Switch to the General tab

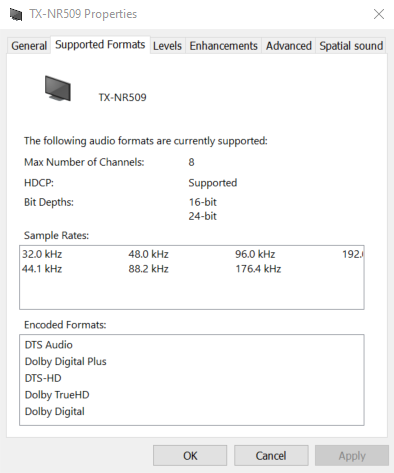[29, 46]
